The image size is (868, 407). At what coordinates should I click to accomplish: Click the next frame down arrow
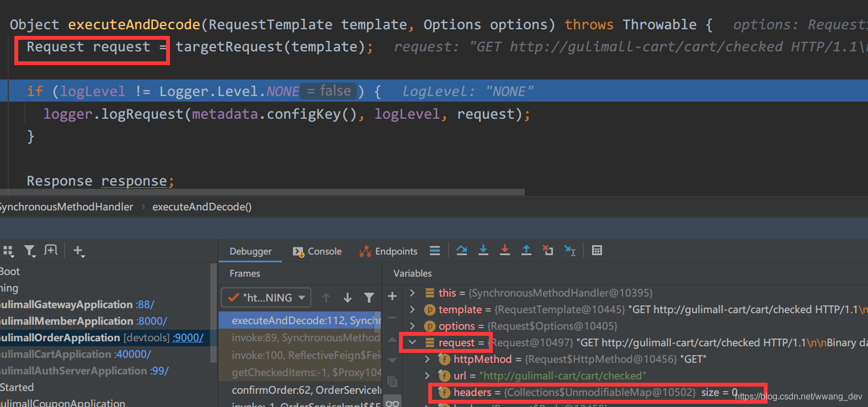point(348,298)
